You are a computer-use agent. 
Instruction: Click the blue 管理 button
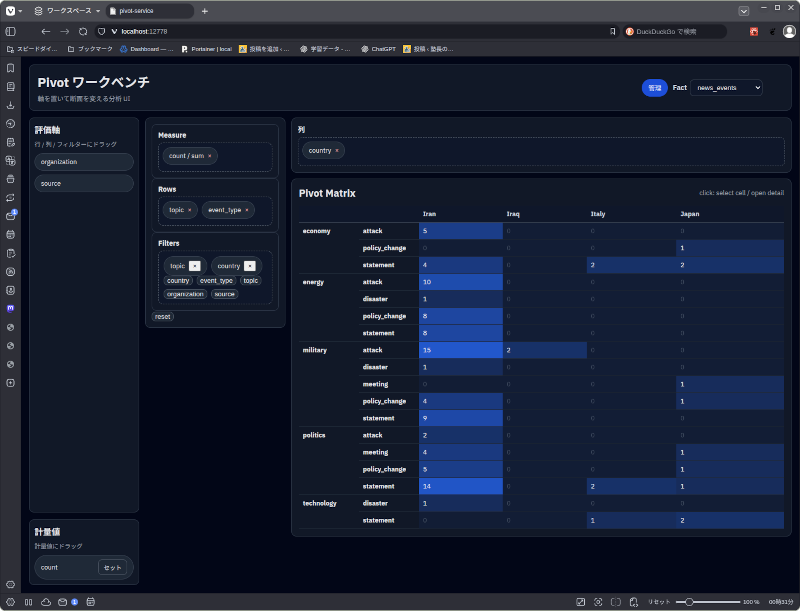pos(654,88)
